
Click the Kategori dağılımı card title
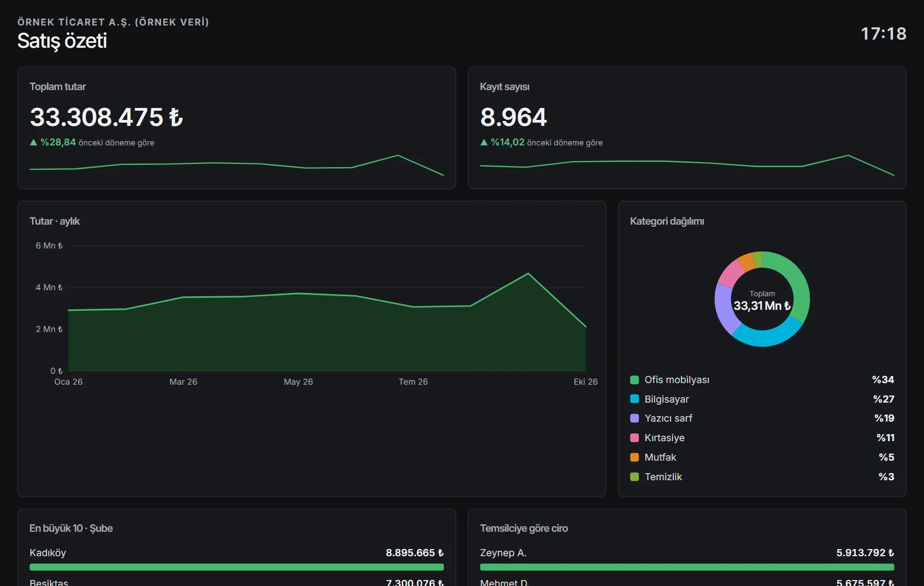pos(667,221)
